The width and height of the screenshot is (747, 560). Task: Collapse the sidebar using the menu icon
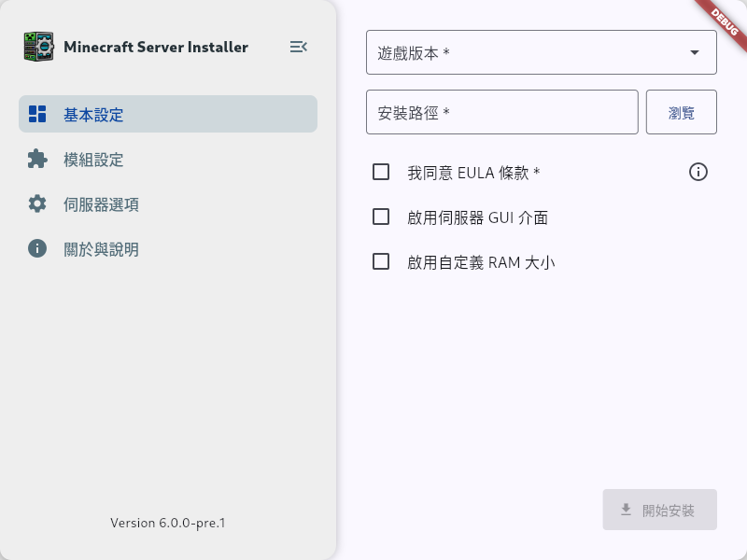point(299,47)
